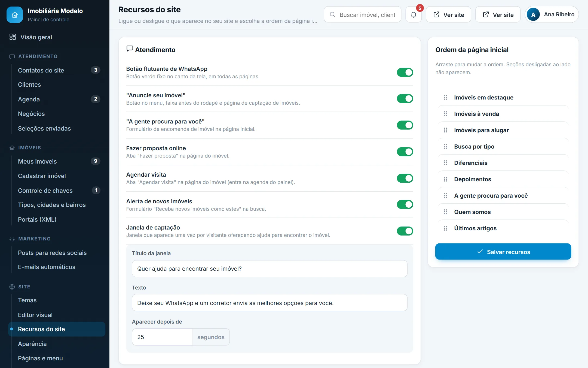
Task: Grab drag handle for A gente procura para você
Action: click(445, 195)
